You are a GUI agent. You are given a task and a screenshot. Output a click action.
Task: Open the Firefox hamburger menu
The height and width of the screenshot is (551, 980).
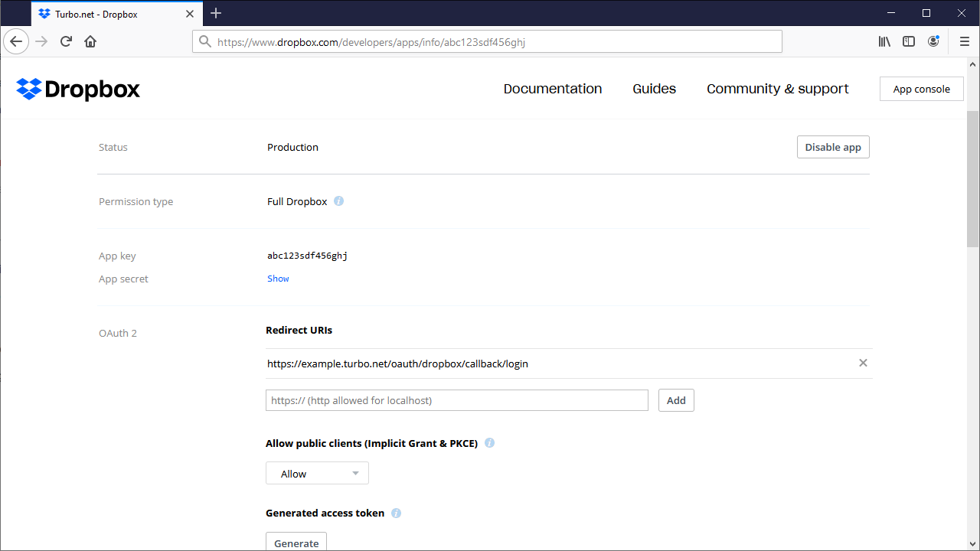coord(965,41)
